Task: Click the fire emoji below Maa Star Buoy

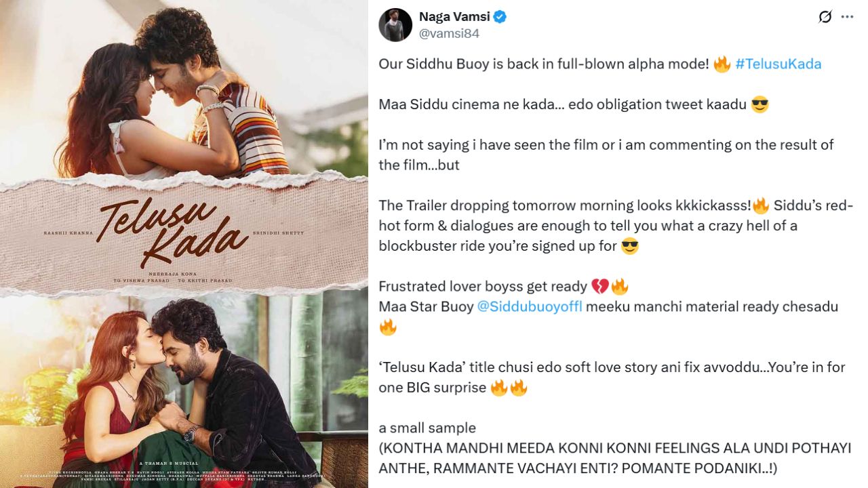Action: pos(388,327)
